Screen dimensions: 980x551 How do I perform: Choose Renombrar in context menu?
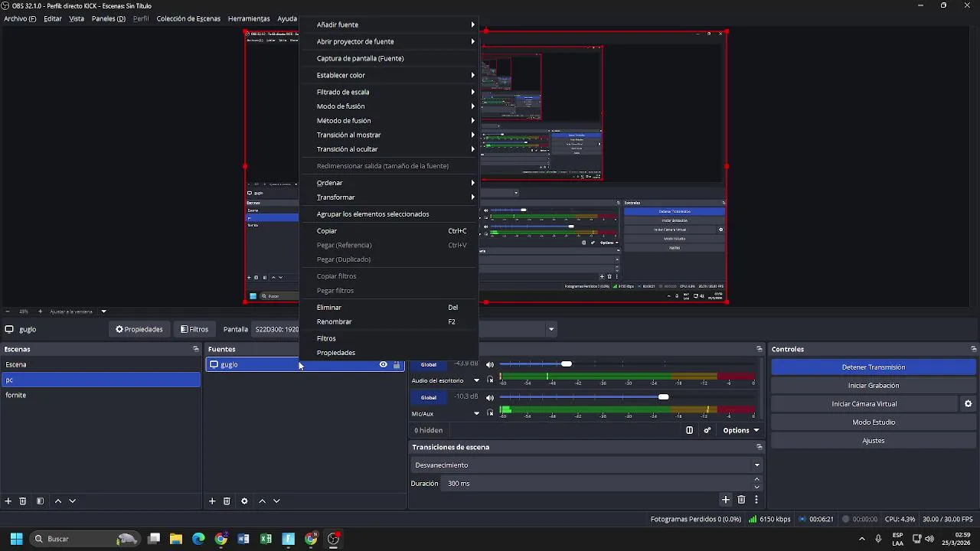pos(390,321)
